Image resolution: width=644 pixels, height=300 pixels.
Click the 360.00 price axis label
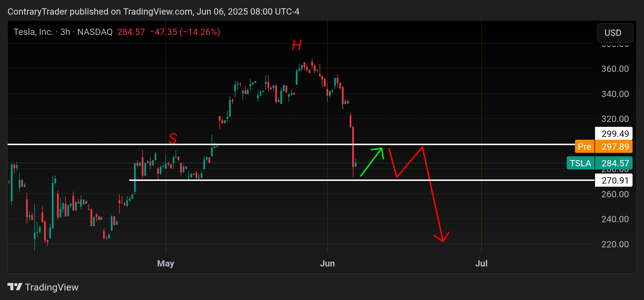click(x=615, y=69)
